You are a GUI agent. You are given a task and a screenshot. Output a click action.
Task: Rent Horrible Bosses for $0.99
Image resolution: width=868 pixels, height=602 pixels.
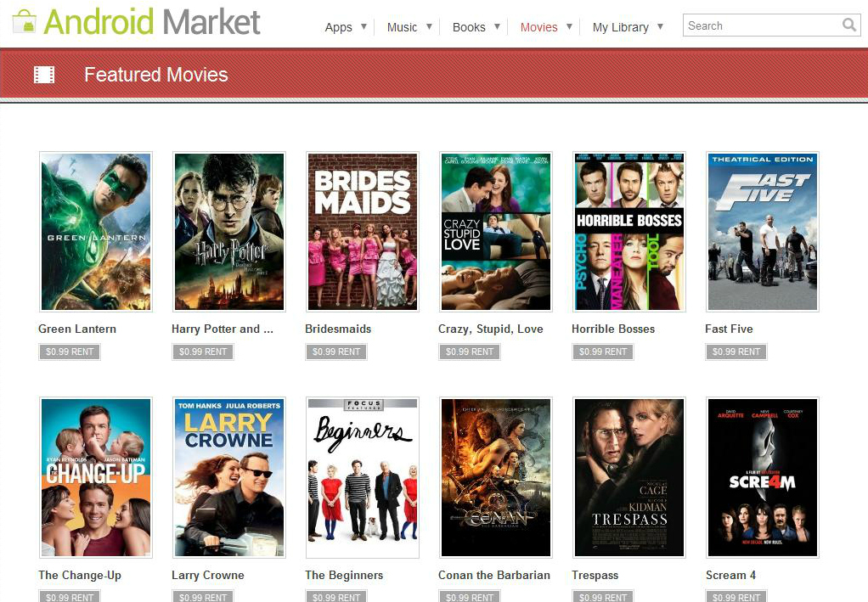[x=603, y=352]
